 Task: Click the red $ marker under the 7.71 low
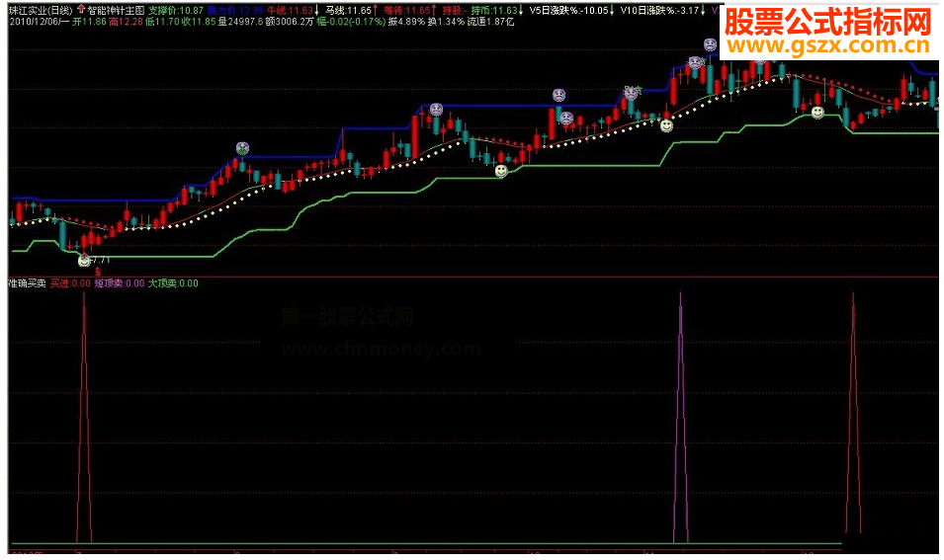click(x=98, y=273)
